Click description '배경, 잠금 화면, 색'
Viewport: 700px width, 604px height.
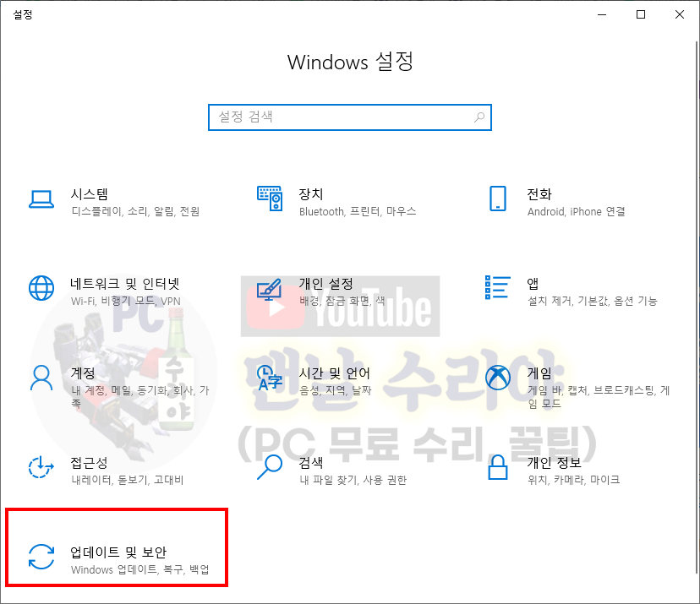click(x=342, y=301)
